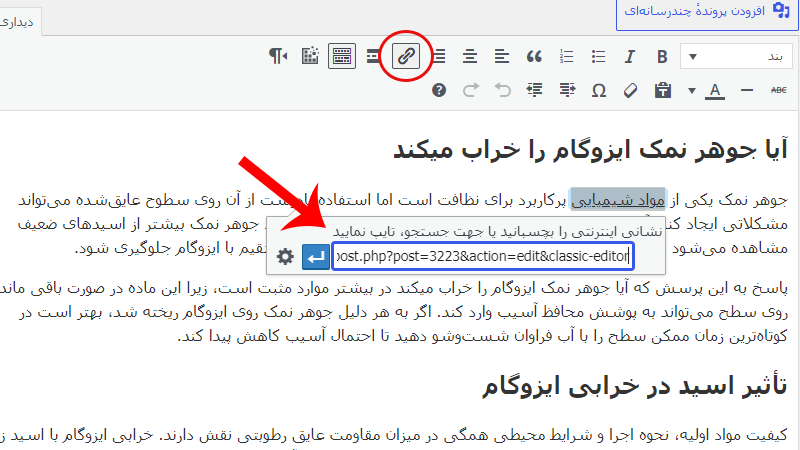Image resolution: width=800 pixels, height=450 pixels.
Task: Toggle bold formatting with the B icon
Action: [662, 56]
